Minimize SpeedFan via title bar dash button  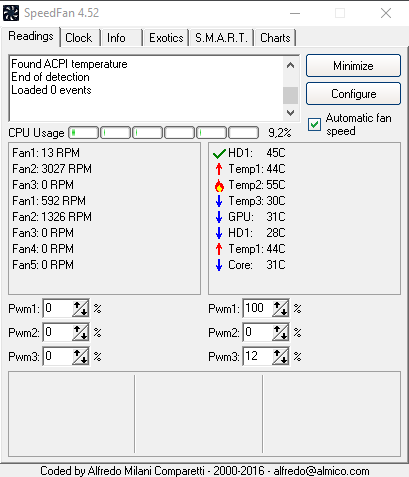point(295,13)
